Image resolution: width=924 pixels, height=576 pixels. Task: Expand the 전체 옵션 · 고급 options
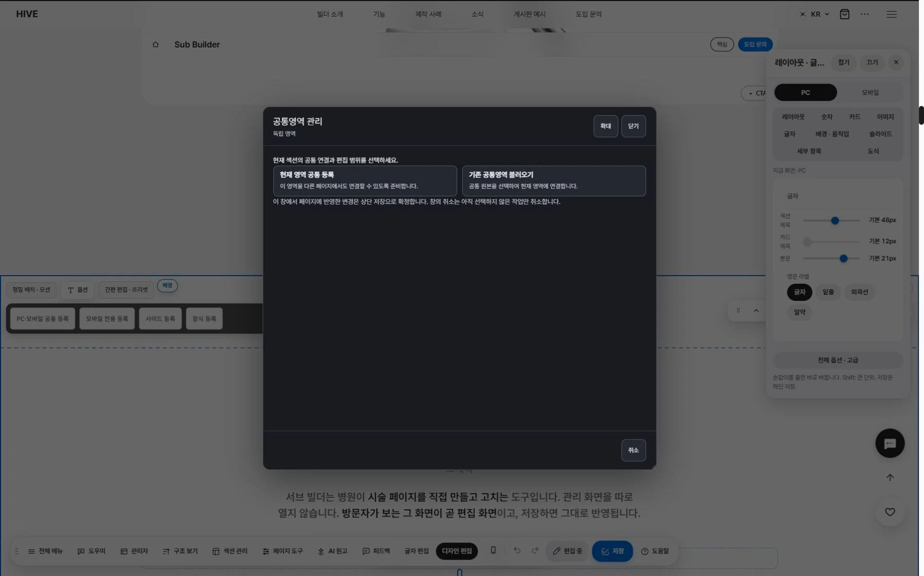click(838, 360)
